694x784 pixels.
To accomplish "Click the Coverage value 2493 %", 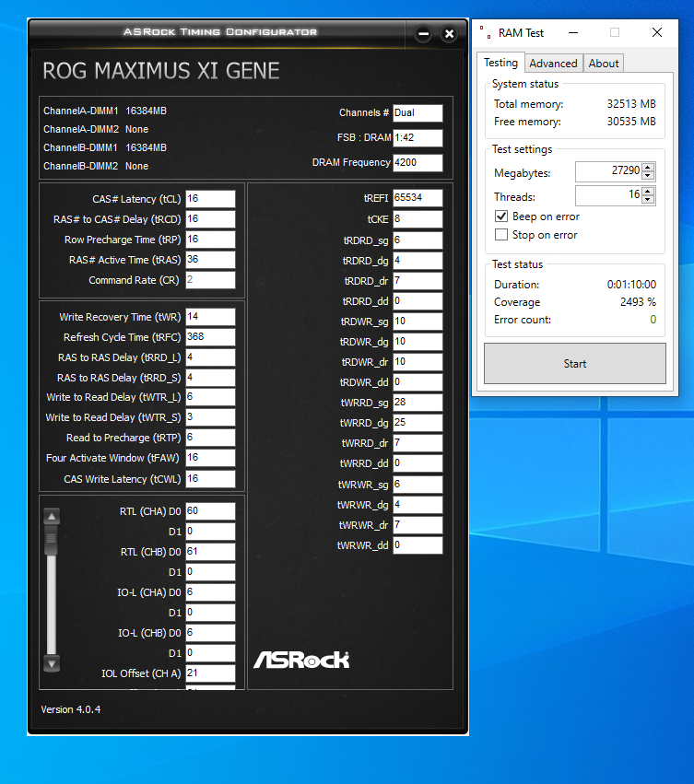I will 638,302.
